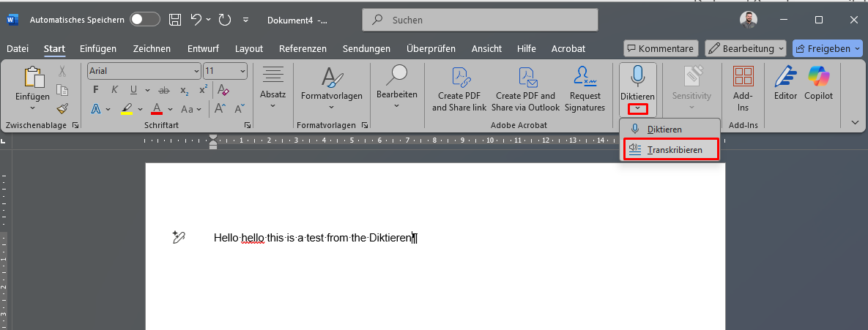Toggle italic formatting with K button
The height and width of the screenshot is (330, 868).
114,89
